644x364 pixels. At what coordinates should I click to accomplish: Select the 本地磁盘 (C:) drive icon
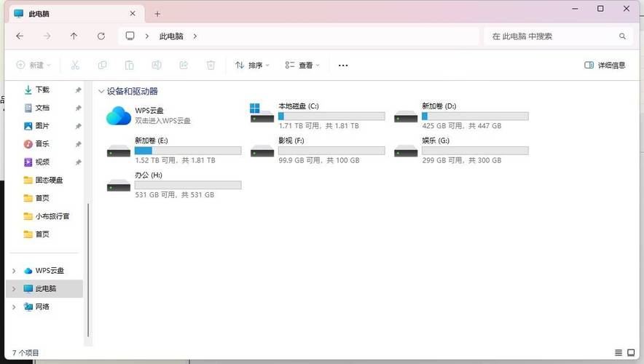pyautogui.click(x=262, y=113)
